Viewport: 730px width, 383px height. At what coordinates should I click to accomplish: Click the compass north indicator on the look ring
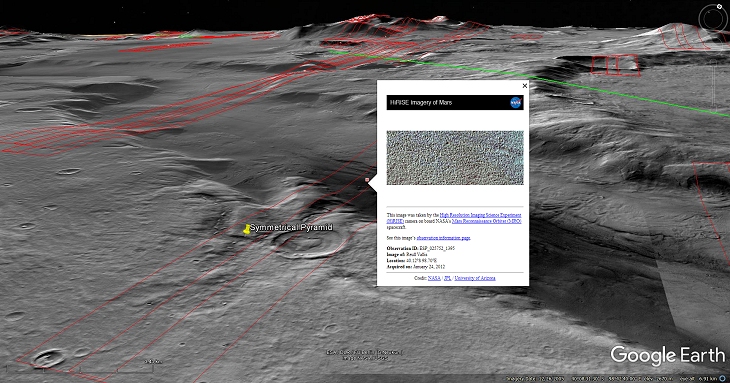719,7
